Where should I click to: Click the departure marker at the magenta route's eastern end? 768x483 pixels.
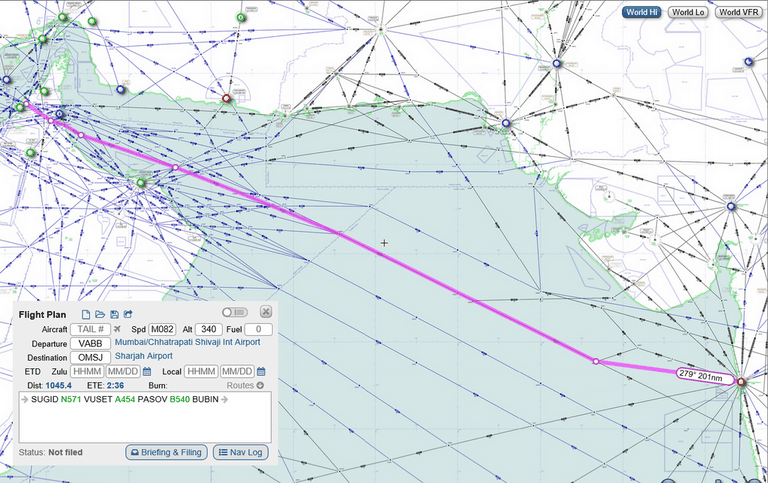tap(741, 382)
